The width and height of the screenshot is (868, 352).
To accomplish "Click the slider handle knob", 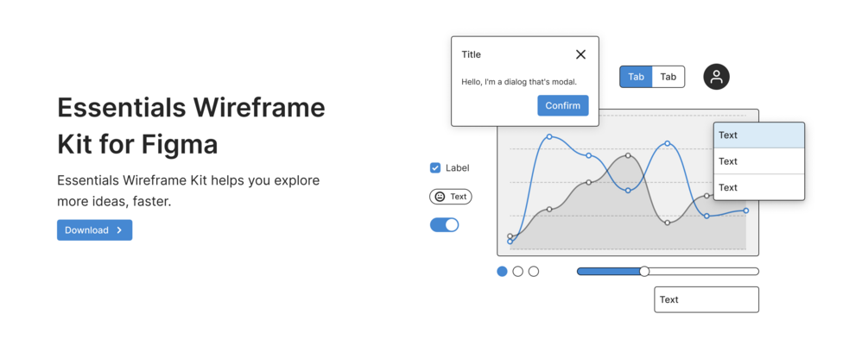I will point(644,272).
